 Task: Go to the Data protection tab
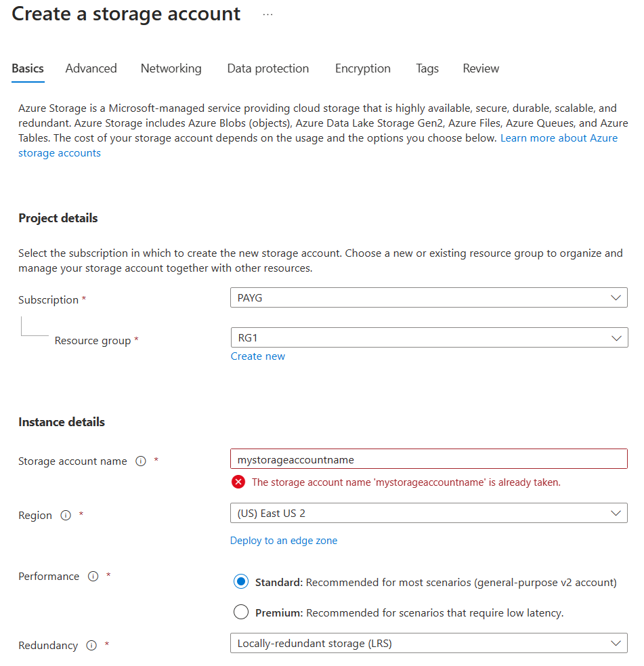[267, 68]
